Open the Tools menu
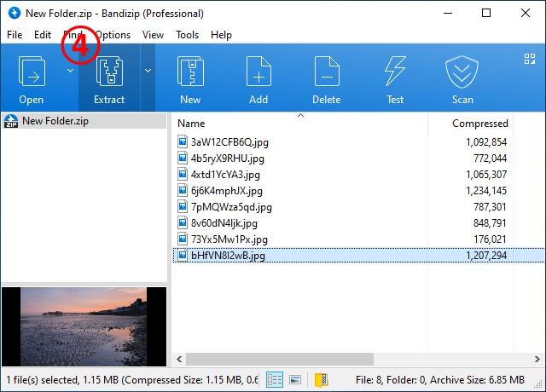This screenshot has width=546, height=392. tap(187, 35)
